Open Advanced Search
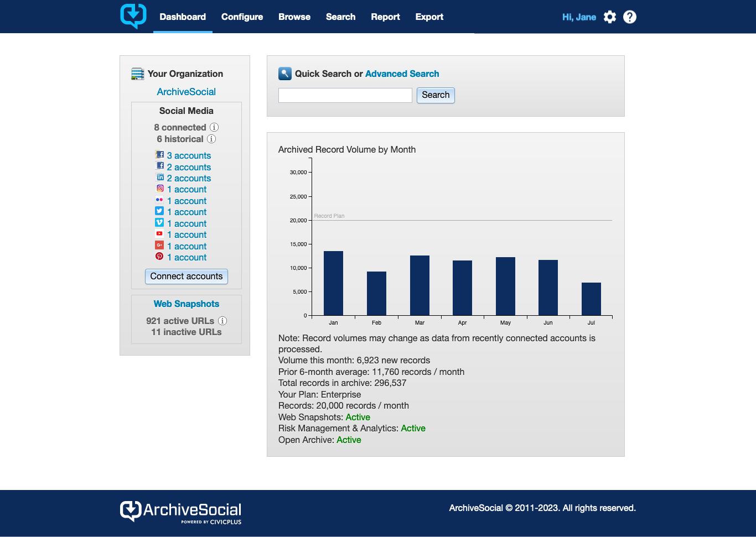This screenshot has width=756, height=537. [x=402, y=74]
